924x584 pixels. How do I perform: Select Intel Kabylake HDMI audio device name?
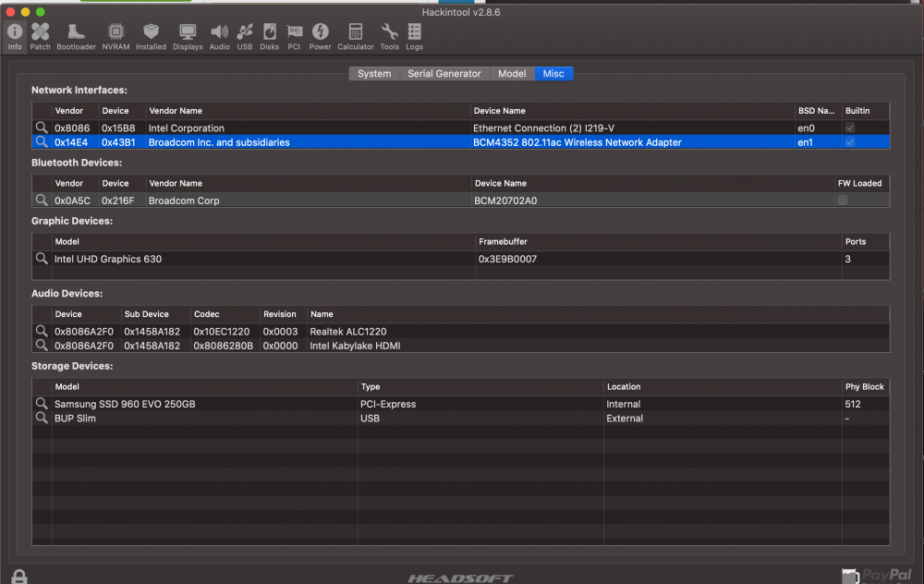[355, 346]
